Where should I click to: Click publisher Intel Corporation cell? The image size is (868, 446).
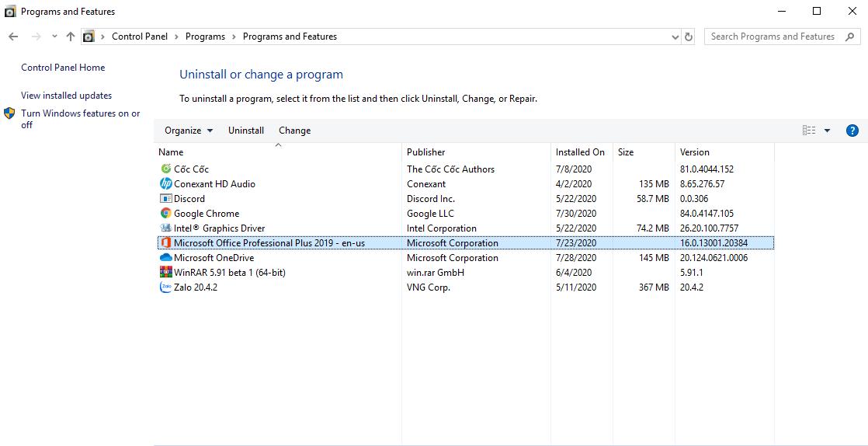coord(441,228)
